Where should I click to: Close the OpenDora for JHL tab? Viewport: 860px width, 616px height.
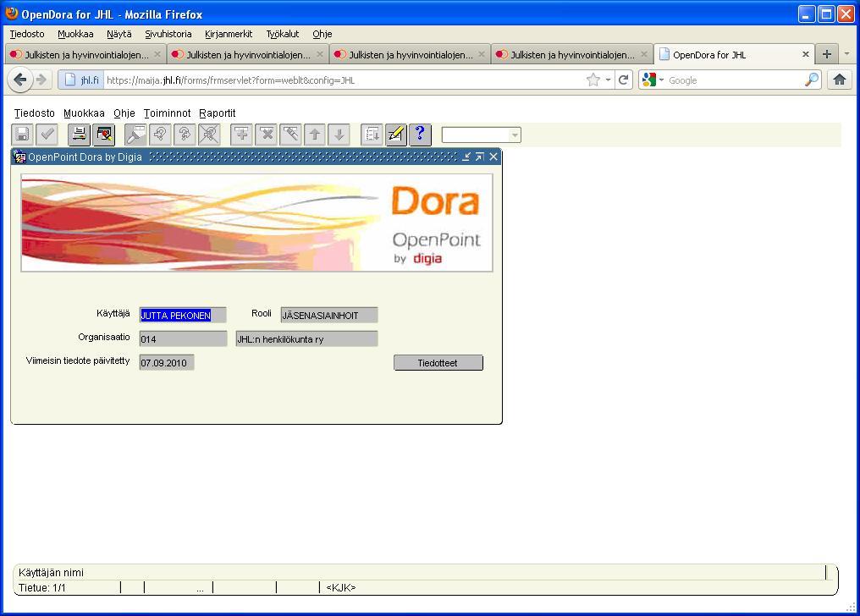pyautogui.click(x=806, y=54)
